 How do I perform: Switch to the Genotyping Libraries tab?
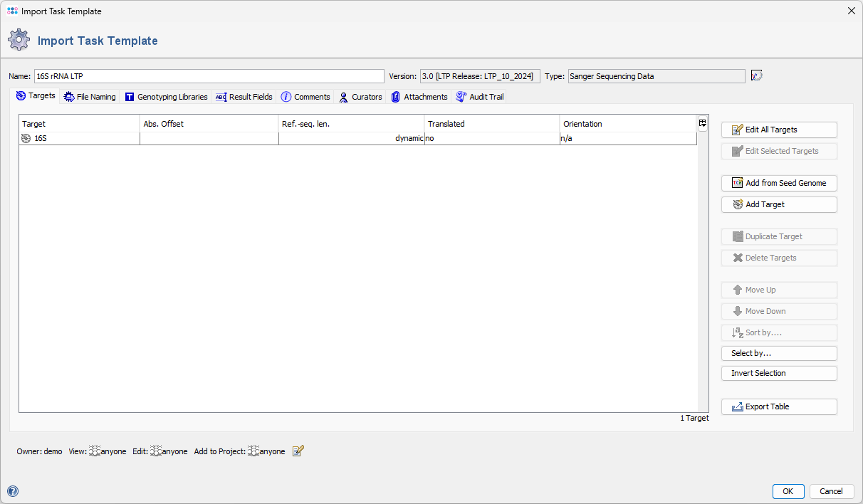tap(166, 96)
